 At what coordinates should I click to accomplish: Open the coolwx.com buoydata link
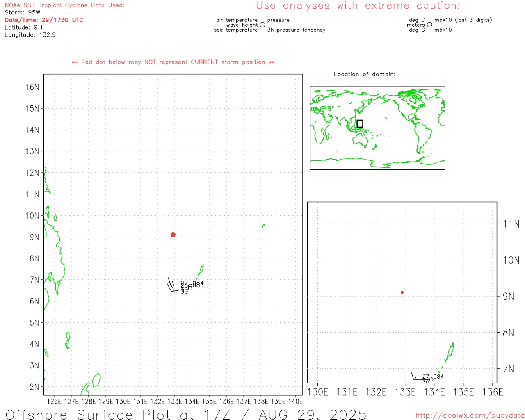[470, 415]
